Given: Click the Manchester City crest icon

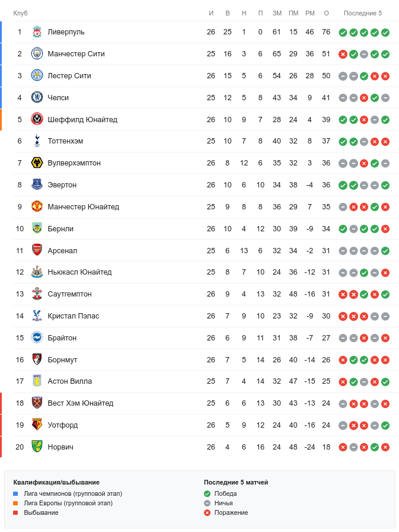Looking at the screenshot, I should [37, 54].
